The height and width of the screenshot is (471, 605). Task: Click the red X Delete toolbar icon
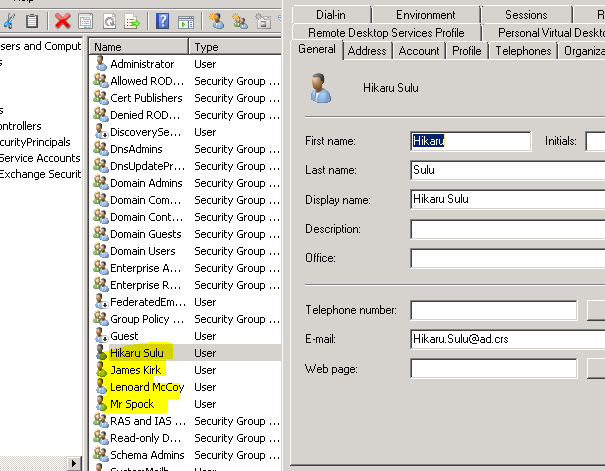63,21
